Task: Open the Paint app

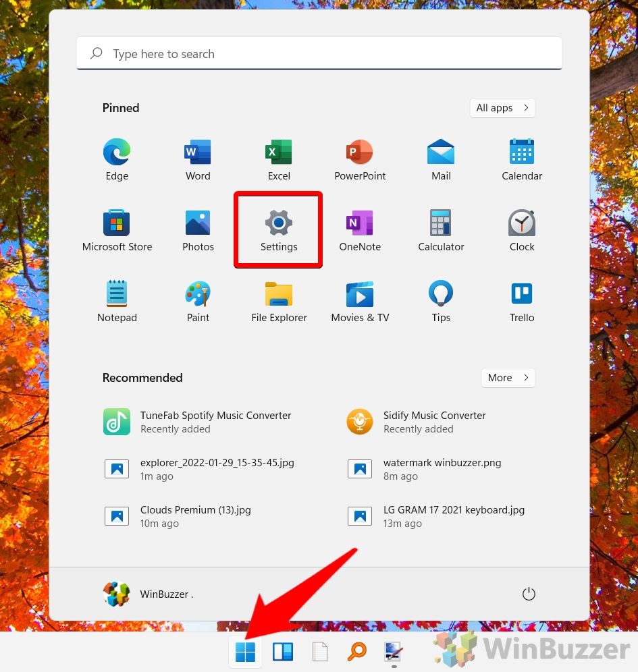Action: pos(198,301)
